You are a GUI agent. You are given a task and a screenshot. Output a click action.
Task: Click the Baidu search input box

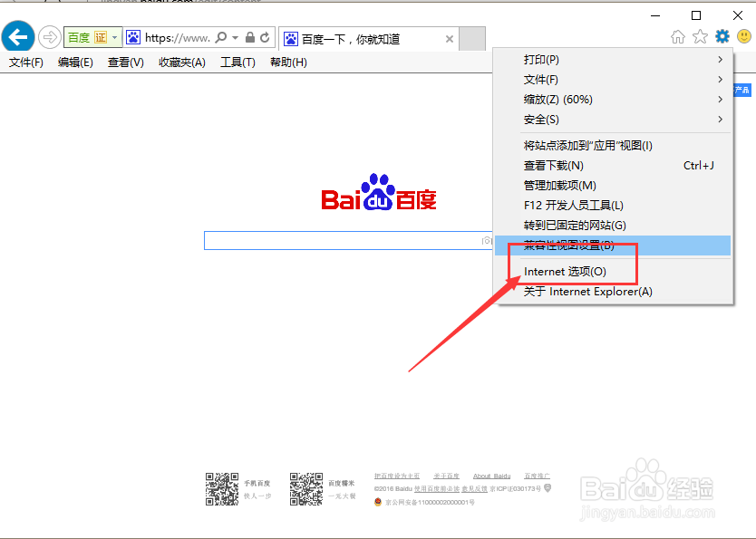point(348,240)
